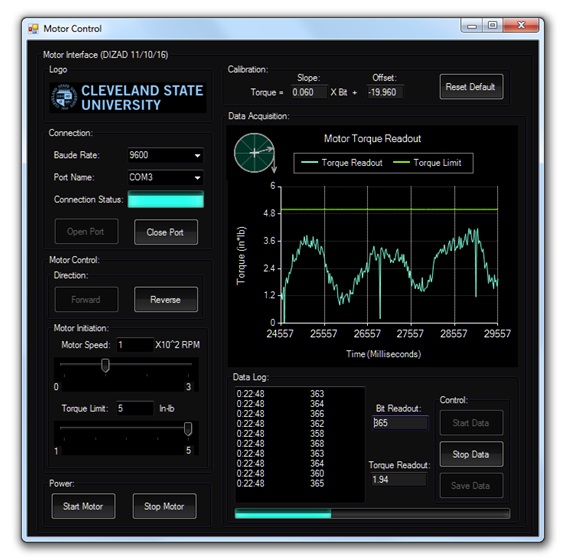Click the Start Motor button
Image resolution: width=562 pixels, height=559 pixels.
[x=83, y=506]
